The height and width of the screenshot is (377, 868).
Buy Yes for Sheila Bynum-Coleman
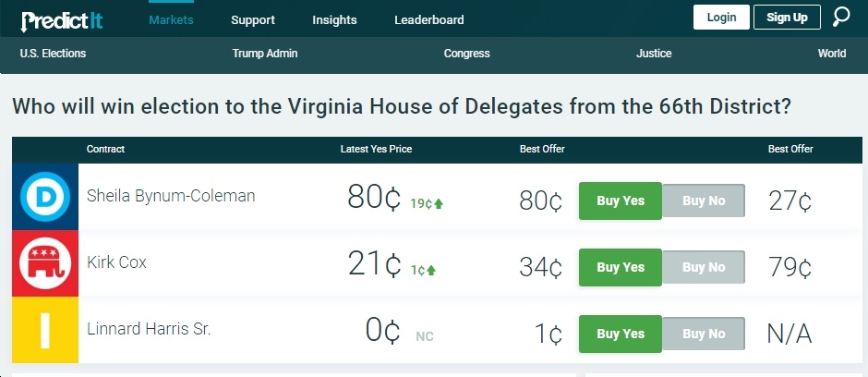(621, 201)
